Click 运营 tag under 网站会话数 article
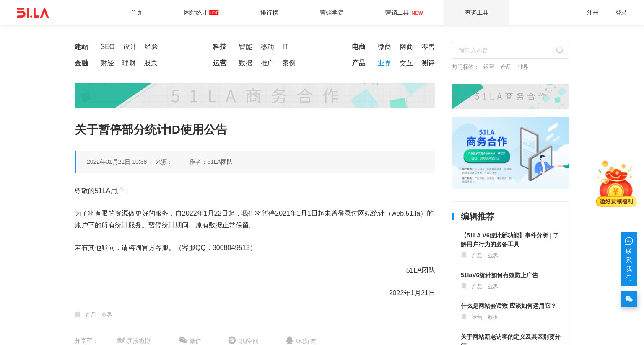Viewport: 644px width, 345px height. 477,317
